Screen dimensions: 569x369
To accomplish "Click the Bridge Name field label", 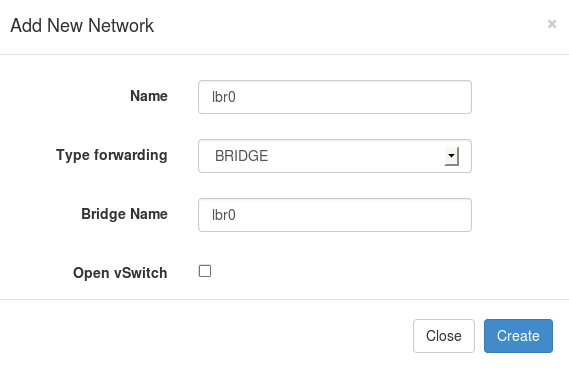I will [x=124, y=214].
